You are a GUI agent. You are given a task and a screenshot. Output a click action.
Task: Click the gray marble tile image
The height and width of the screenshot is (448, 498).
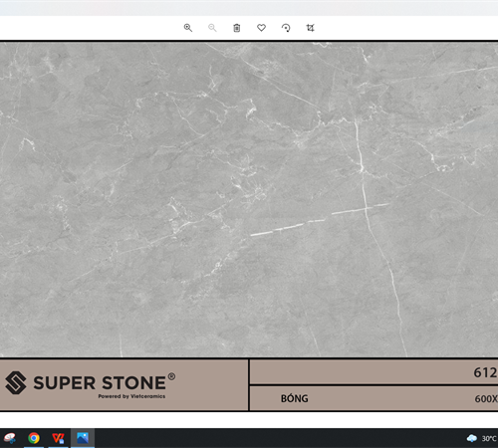[249, 199]
